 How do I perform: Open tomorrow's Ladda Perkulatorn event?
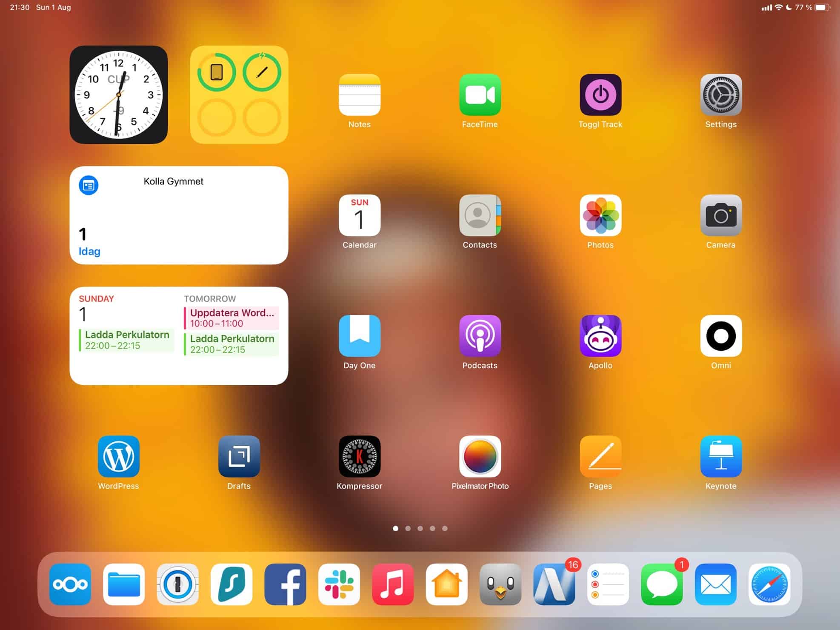231,344
